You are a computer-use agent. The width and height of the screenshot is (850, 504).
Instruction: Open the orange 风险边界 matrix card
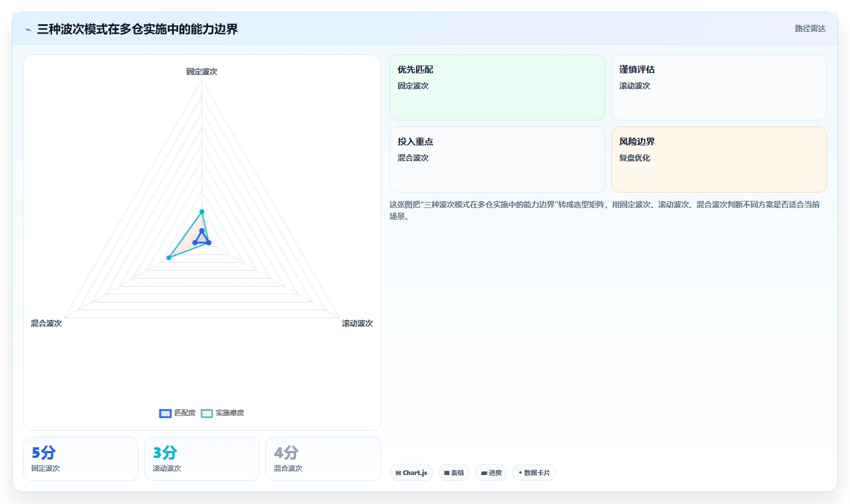(x=719, y=160)
